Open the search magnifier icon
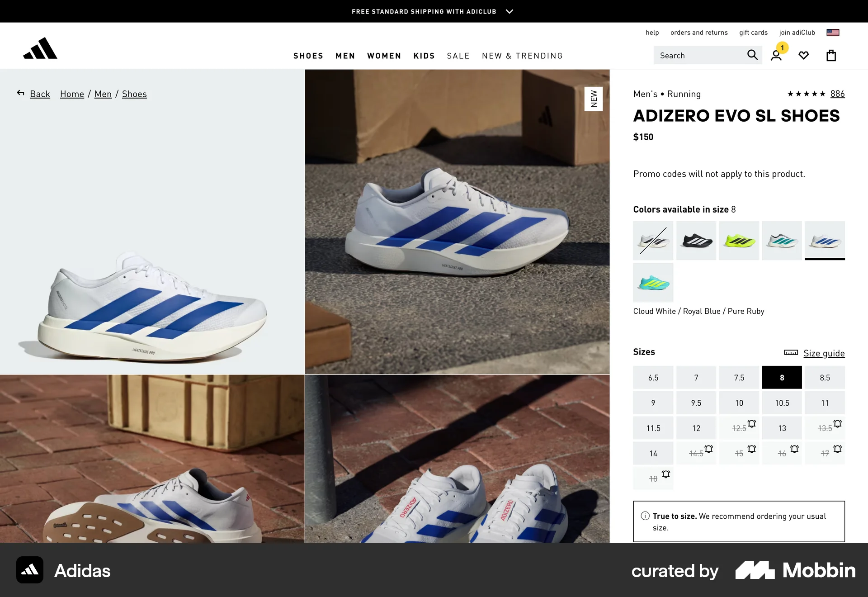868x597 pixels. point(752,55)
